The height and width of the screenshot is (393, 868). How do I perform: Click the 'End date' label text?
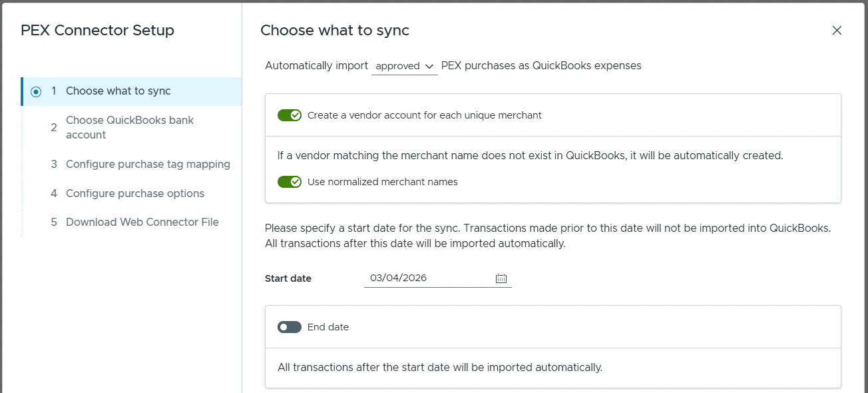click(x=328, y=327)
